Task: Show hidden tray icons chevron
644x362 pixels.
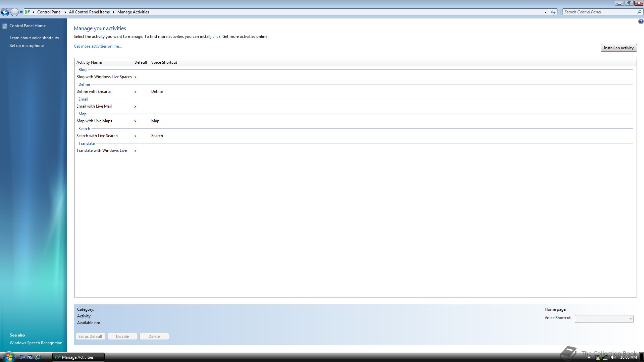Action: click(x=589, y=357)
